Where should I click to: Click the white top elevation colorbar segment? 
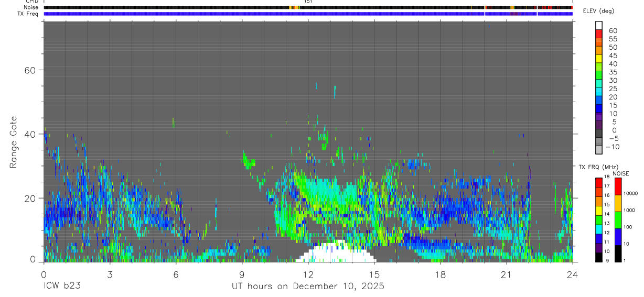599,25
